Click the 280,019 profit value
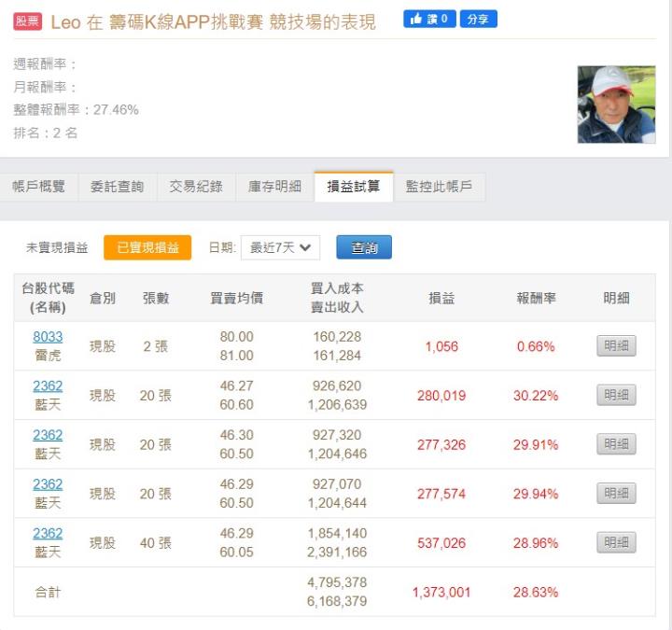 pyautogui.click(x=441, y=396)
